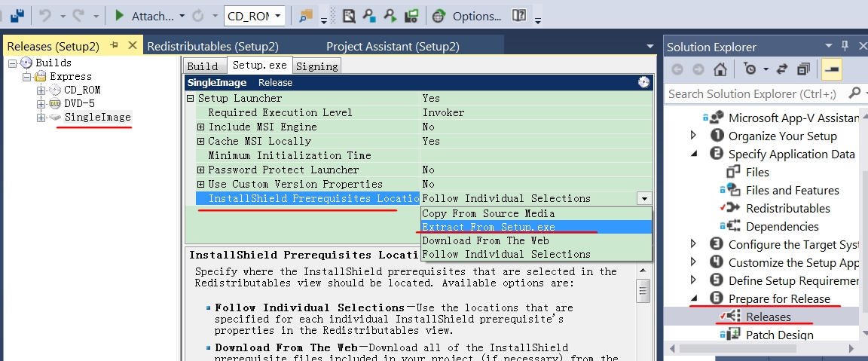
Task: Choose Extract From Setup.exe option
Action: [536, 227]
